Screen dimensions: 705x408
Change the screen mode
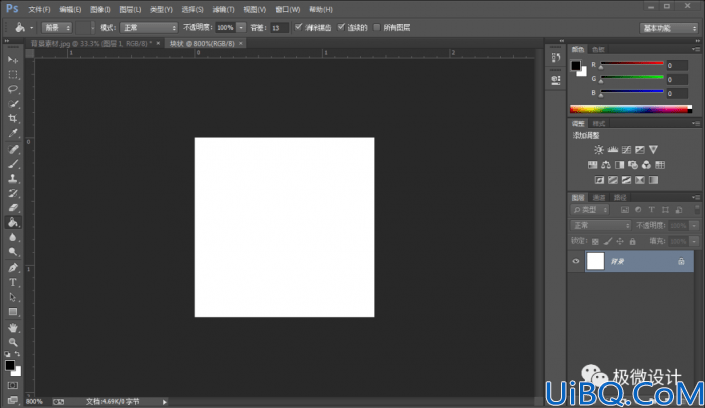pyautogui.click(x=13, y=399)
